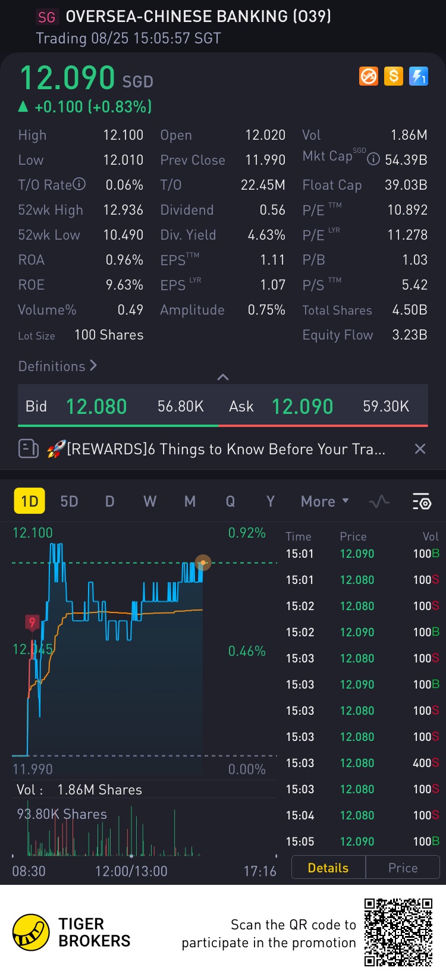Tap the big 12.090 SGD last price
The height and width of the screenshot is (980, 446).
point(86,77)
